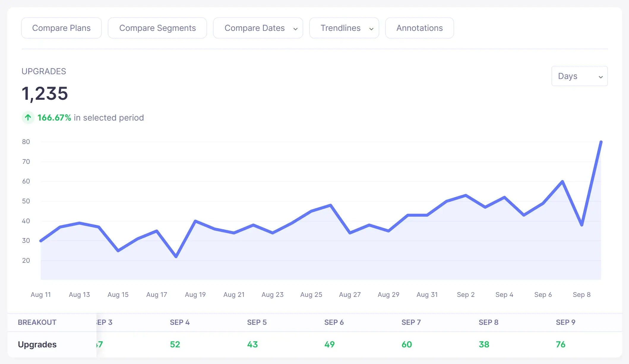Open the Days interval dropdown
The image size is (629, 364).
(579, 76)
